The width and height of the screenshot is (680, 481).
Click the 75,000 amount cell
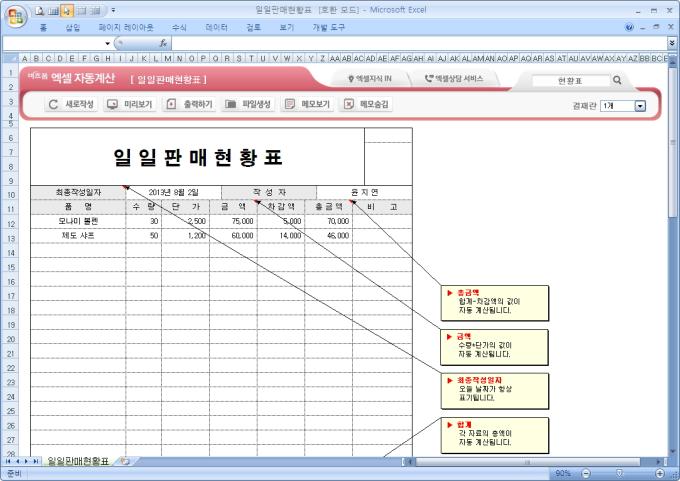tap(233, 221)
